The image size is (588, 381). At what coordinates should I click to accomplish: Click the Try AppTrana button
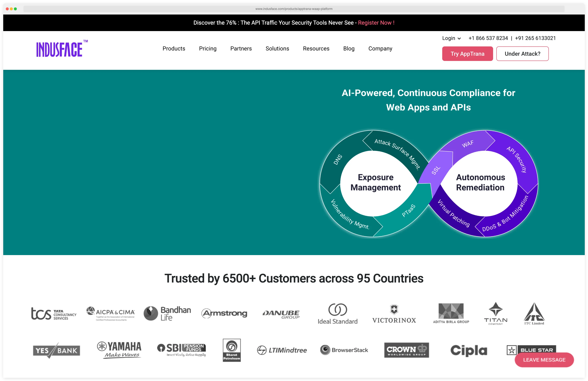[467, 54]
